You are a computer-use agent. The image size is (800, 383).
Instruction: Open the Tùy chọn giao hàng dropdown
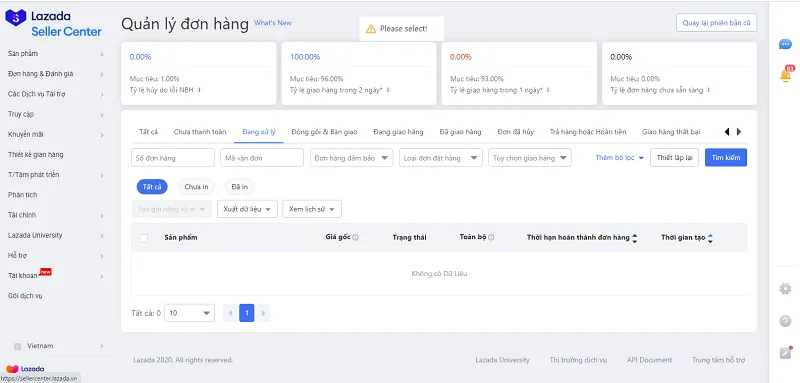[x=530, y=158]
